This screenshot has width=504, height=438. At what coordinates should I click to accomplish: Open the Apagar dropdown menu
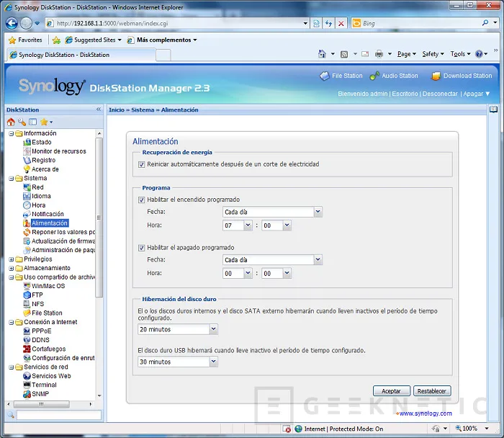[477, 94]
